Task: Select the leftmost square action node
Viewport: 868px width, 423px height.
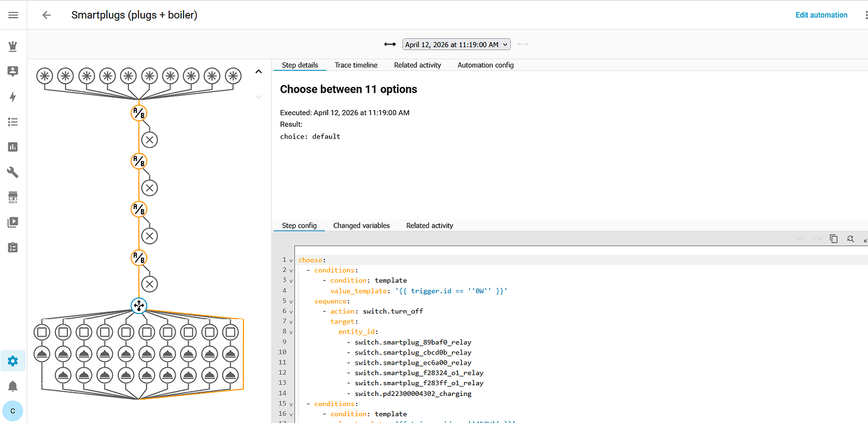Action: (x=42, y=332)
